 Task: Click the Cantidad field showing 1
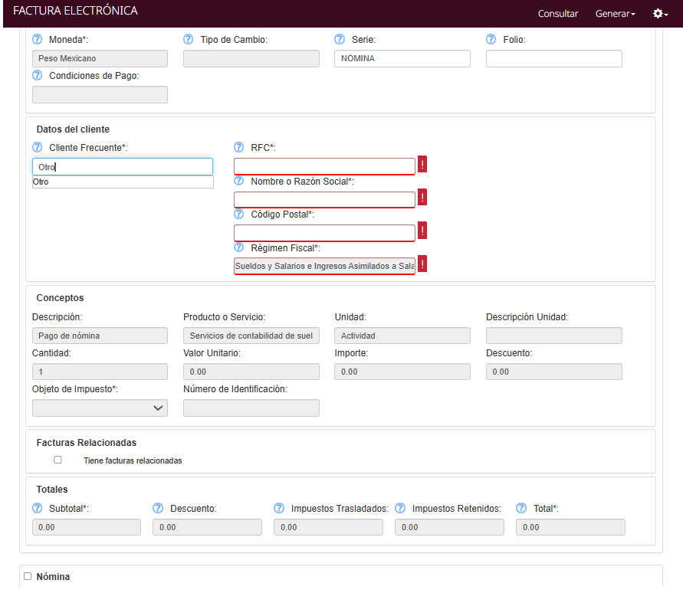(x=100, y=372)
